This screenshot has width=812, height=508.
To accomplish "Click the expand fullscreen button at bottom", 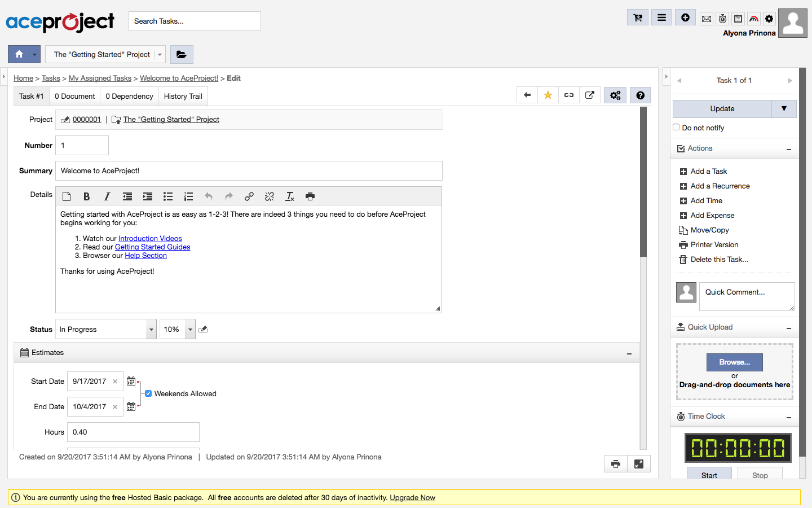I will coord(639,464).
